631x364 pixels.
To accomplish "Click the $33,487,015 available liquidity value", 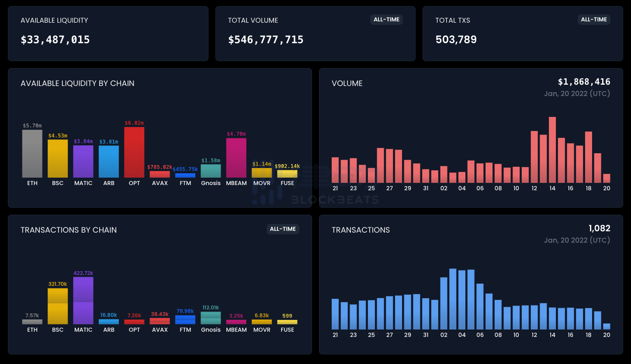I will (55, 40).
